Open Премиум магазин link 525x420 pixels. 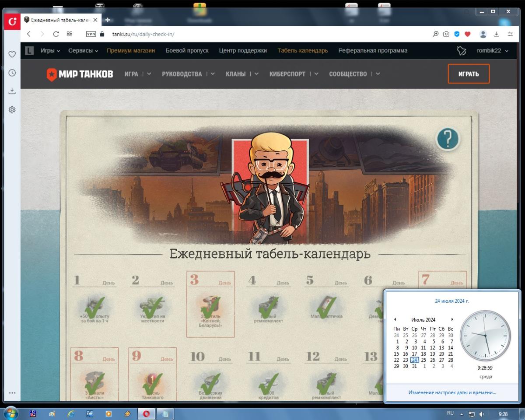point(131,51)
